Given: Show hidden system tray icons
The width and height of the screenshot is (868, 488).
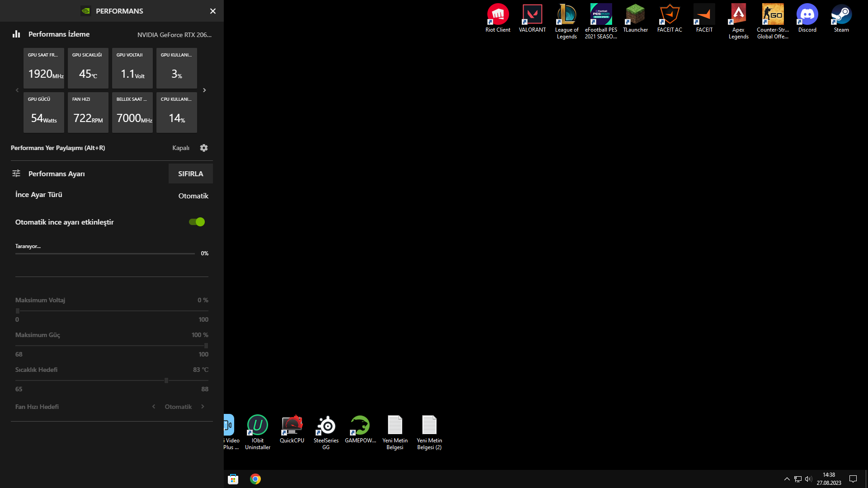Looking at the screenshot, I should click(787, 479).
